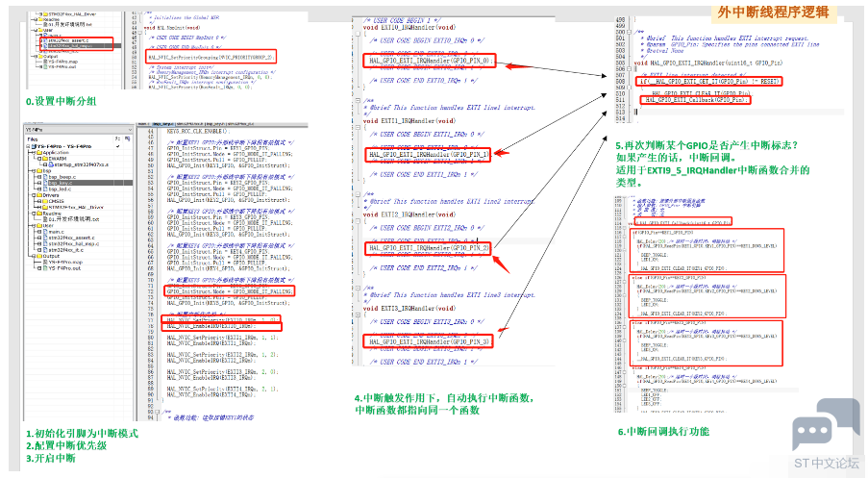
Task: Click the first column icon beside Files header
Action: pos(117,139)
